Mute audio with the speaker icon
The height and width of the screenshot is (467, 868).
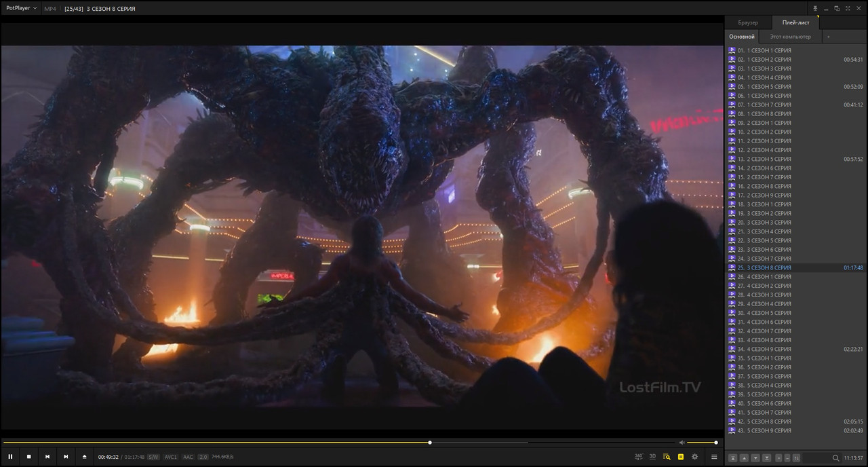682,443
